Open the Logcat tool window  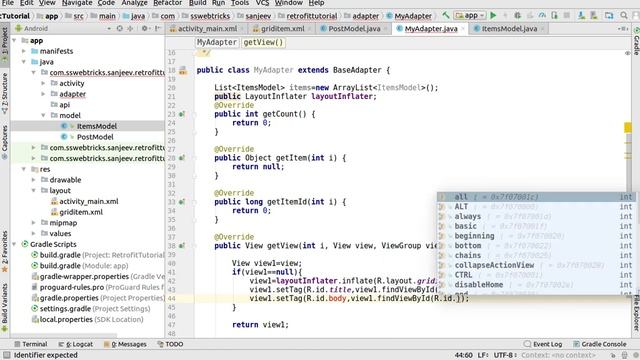pos(76,344)
